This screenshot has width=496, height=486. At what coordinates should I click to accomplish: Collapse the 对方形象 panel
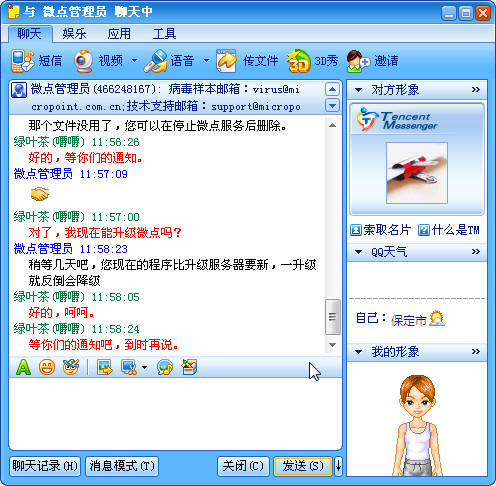(359, 90)
